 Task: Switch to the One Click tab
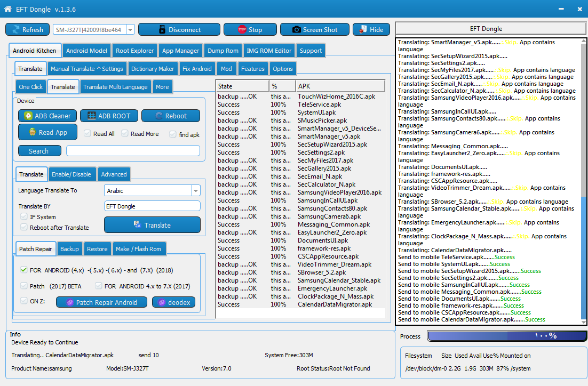31,87
